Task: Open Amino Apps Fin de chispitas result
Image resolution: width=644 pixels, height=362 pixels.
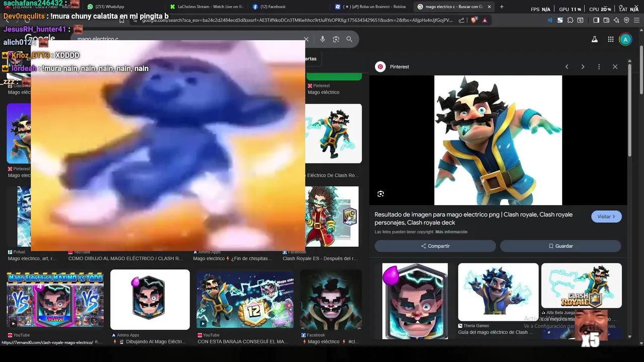Action: (x=232, y=258)
